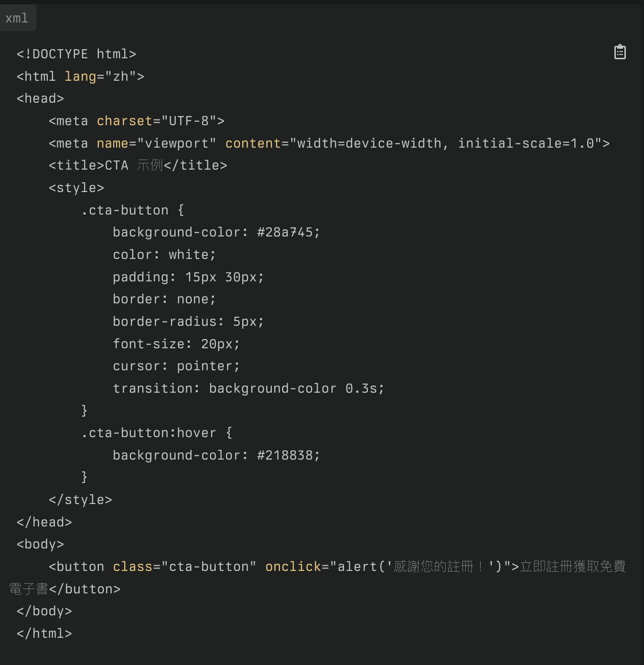The width and height of the screenshot is (644, 665).
Task: Click the closing </html> tag
Action: coord(44,633)
